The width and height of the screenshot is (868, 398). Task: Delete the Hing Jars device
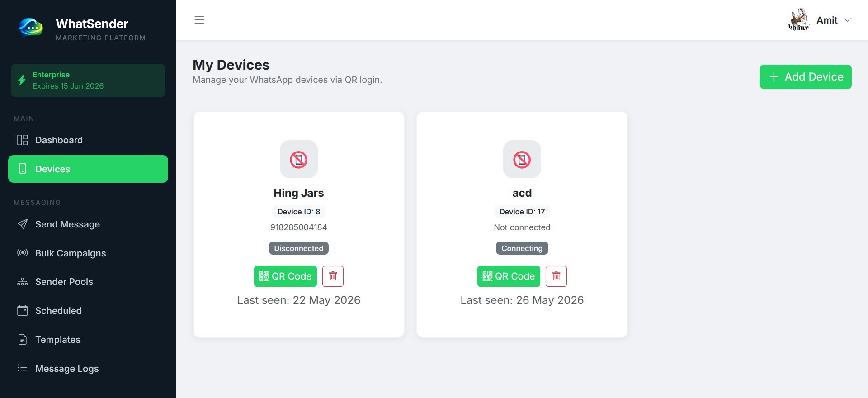[x=333, y=276]
